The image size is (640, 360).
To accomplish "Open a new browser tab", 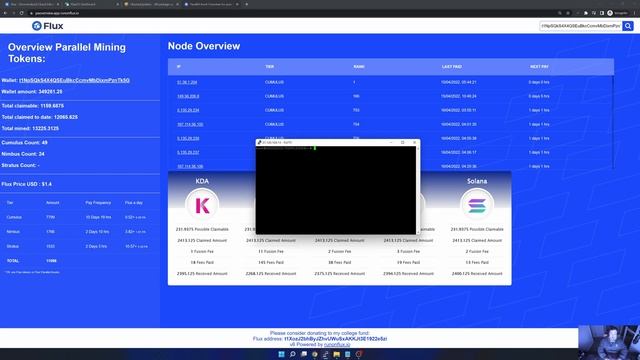I will click(x=247, y=4).
